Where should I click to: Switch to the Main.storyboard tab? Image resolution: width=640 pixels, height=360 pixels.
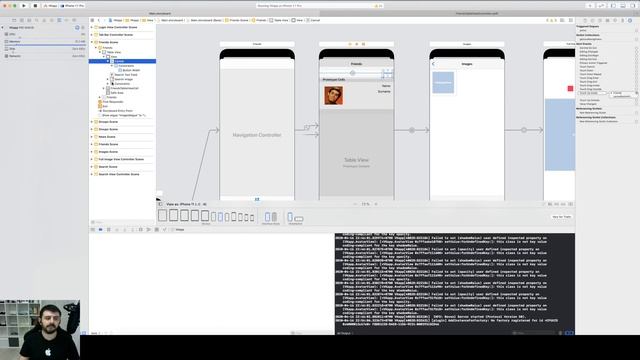coord(160,13)
